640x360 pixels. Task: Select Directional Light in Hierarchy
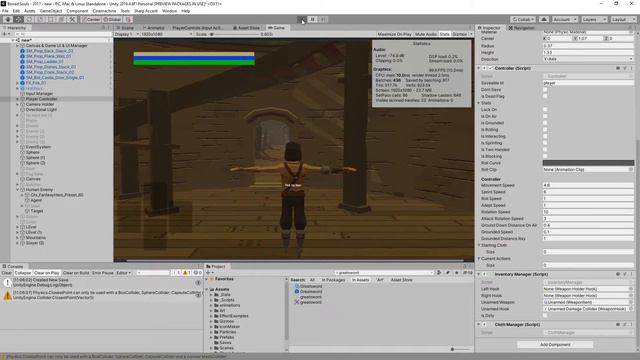point(41,109)
